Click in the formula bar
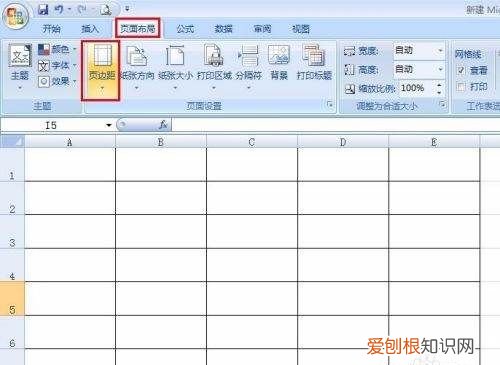This screenshot has width=500, height=365. (335, 125)
